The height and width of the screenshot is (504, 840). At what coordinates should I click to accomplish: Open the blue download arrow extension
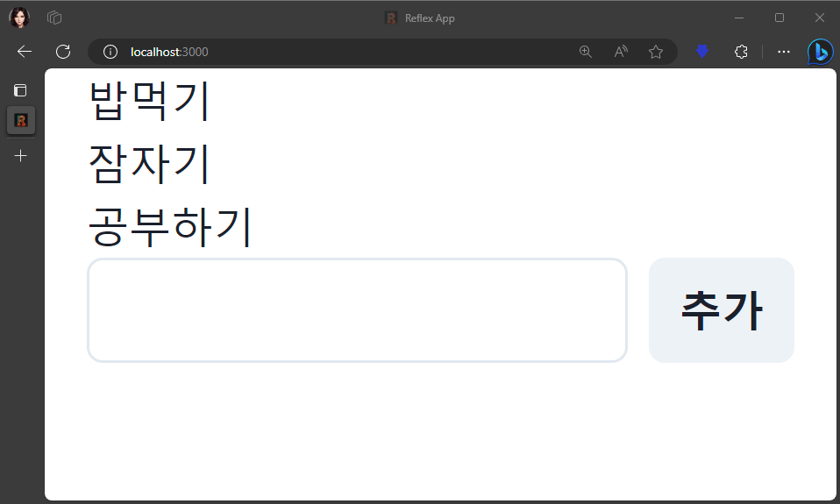(x=702, y=52)
